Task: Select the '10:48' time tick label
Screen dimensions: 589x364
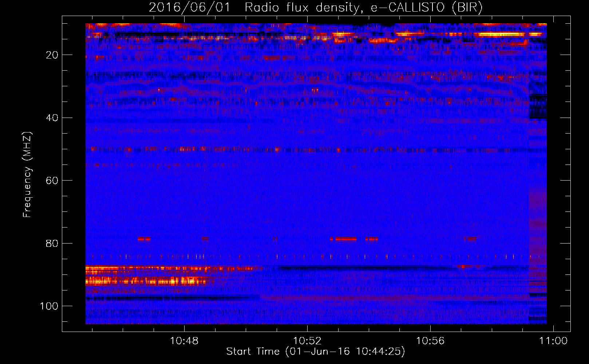Action: [184, 341]
